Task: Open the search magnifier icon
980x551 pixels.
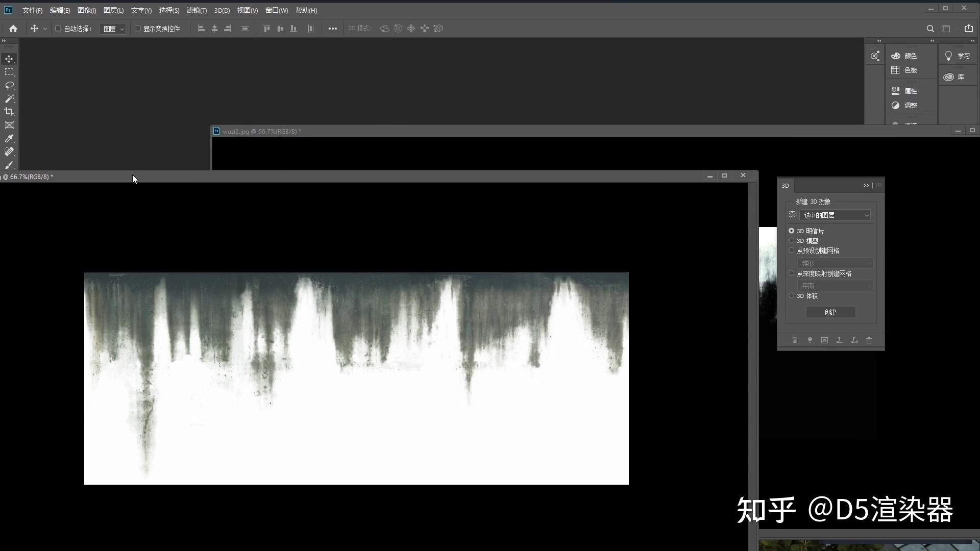Action: click(x=930, y=29)
